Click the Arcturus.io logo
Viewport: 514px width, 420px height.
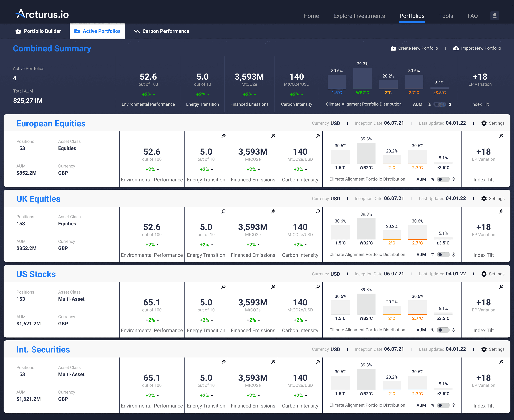(42, 14)
